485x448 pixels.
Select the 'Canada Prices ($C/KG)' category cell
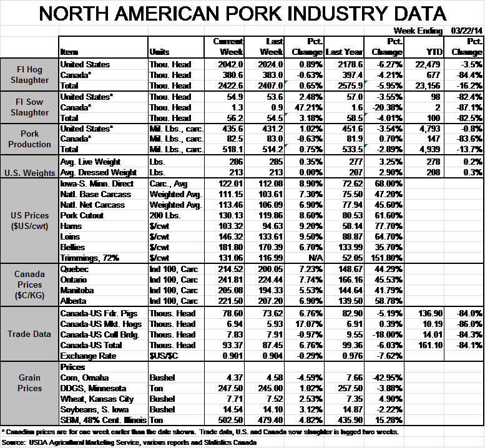(29, 285)
